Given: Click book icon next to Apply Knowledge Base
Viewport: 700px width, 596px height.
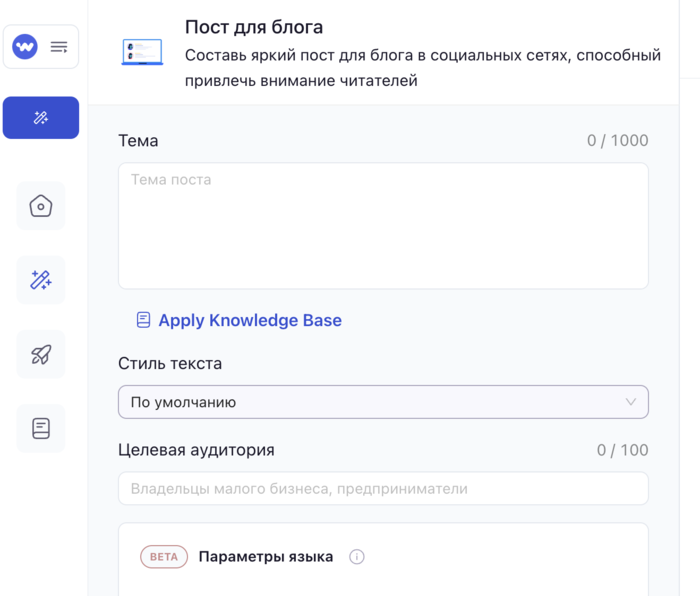Looking at the screenshot, I should coord(144,321).
